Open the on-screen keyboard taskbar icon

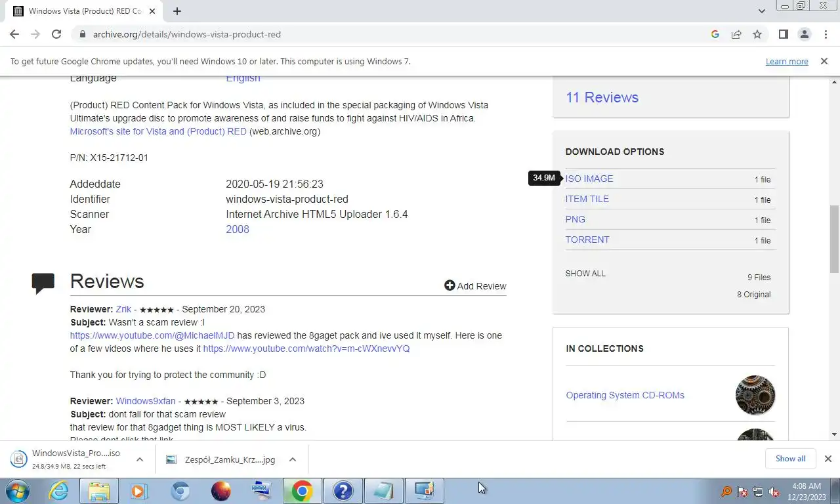(261, 491)
